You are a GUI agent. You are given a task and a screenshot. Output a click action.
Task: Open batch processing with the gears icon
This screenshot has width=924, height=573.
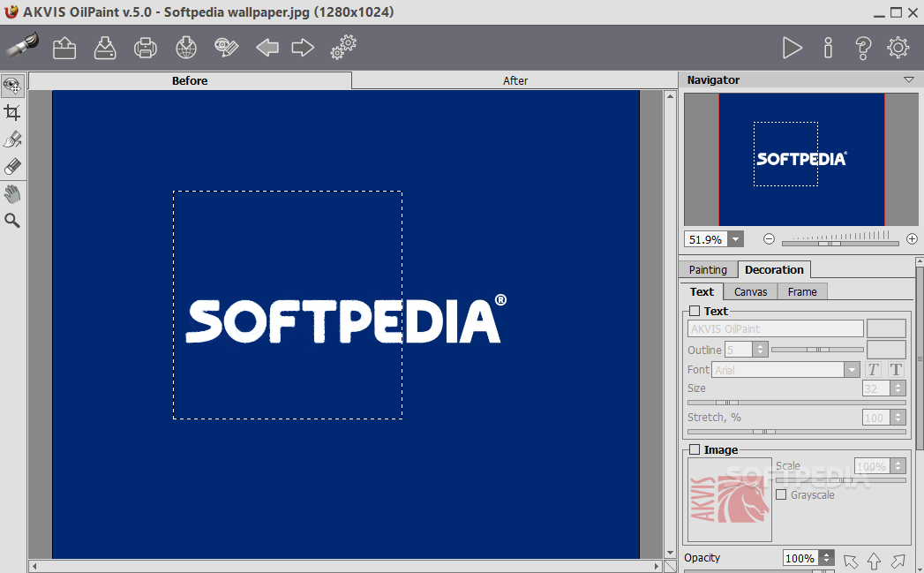[x=343, y=47]
